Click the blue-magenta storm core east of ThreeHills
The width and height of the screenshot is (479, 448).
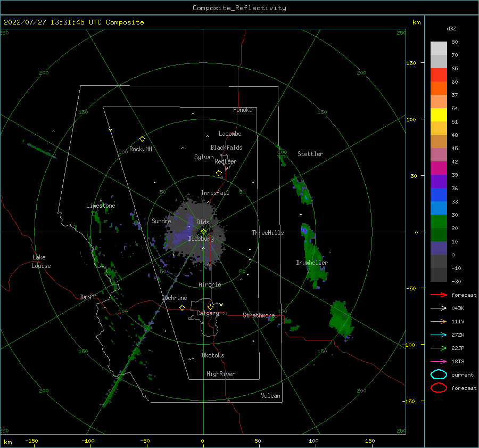coord(304,230)
